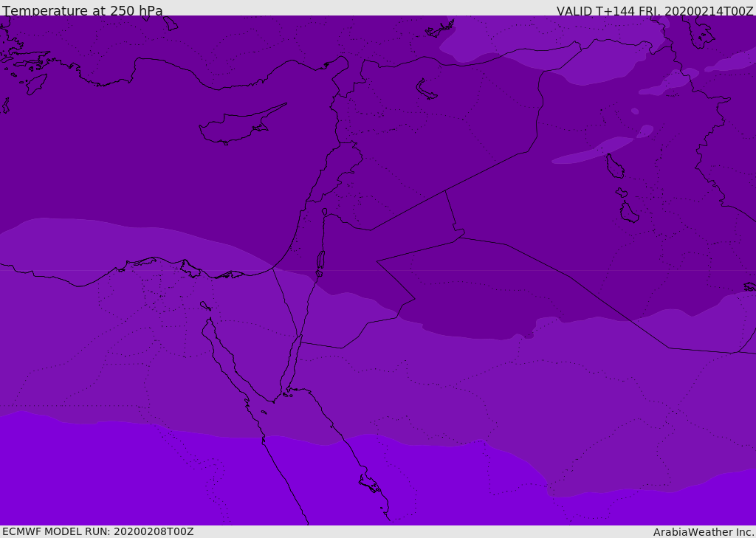This screenshot has width=756, height=538.
Task: Click 'ECMWF MODEL RUN: 20200208T00Z' footer text
Action: [x=98, y=532]
